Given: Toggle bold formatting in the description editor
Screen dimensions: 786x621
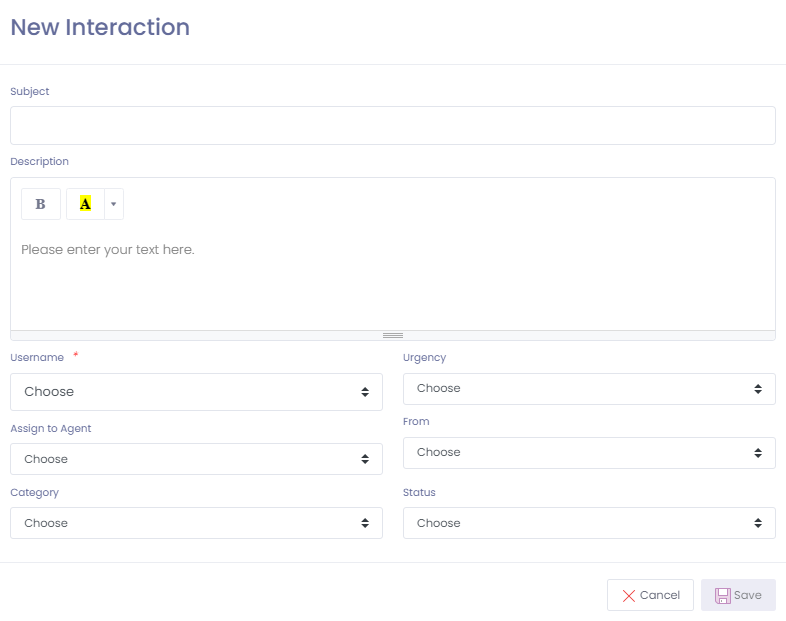Looking at the screenshot, I should tap(41, 204).
